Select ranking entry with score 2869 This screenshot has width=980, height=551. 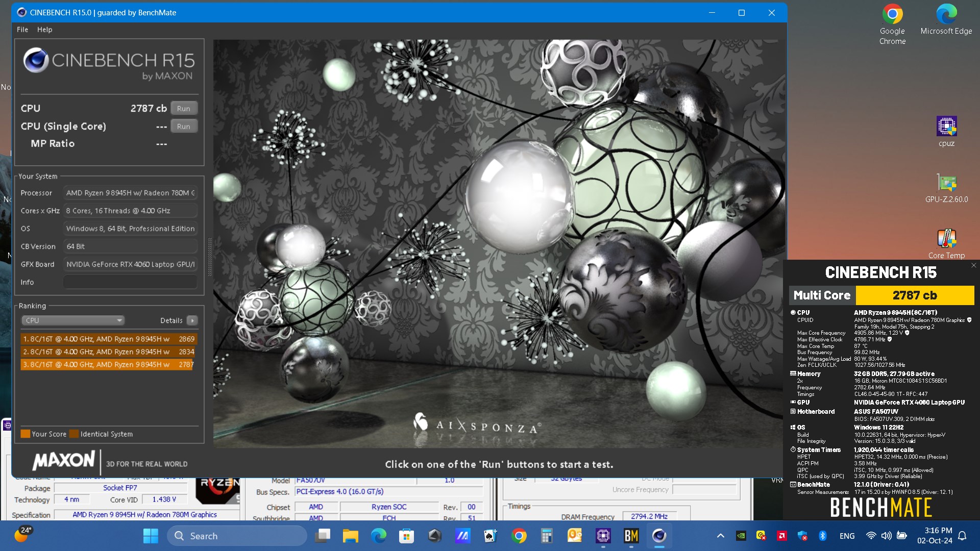pos(109,339)
